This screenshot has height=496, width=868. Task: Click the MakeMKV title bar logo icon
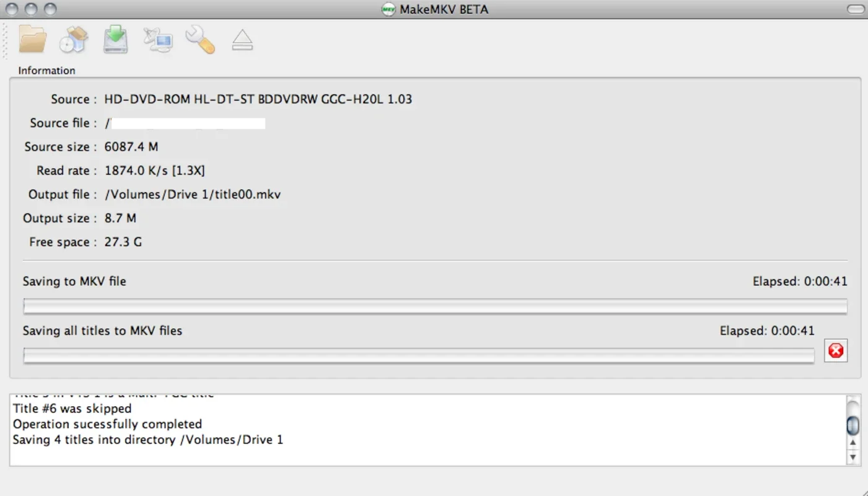coord(388,9)
